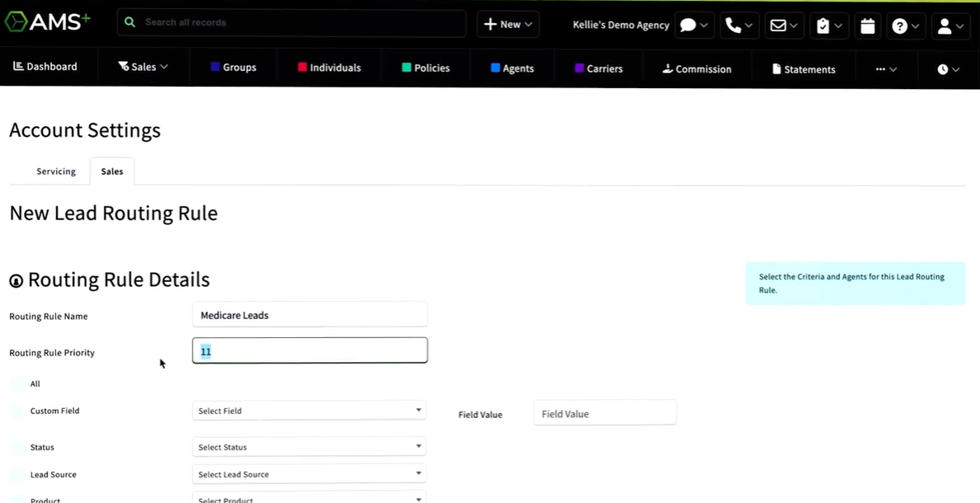Open the Commission menu item

point(697,68)
